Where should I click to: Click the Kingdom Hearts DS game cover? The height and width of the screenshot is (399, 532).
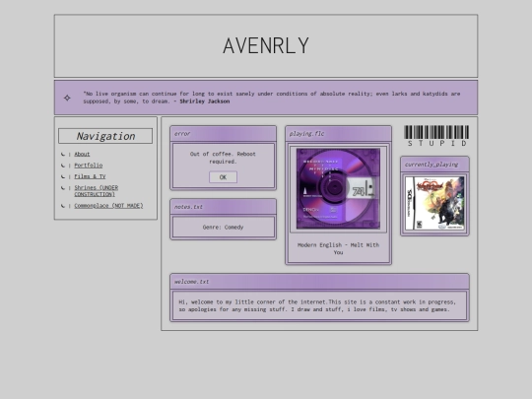[434, 203]
